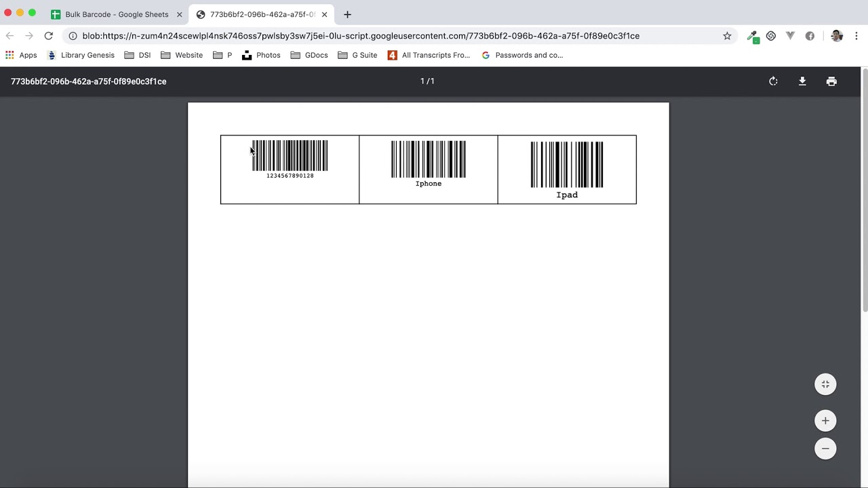Open the G Suite bookmark folder
Image resolution: width=868 pixels, height=488 pixels.
point(357,55)
